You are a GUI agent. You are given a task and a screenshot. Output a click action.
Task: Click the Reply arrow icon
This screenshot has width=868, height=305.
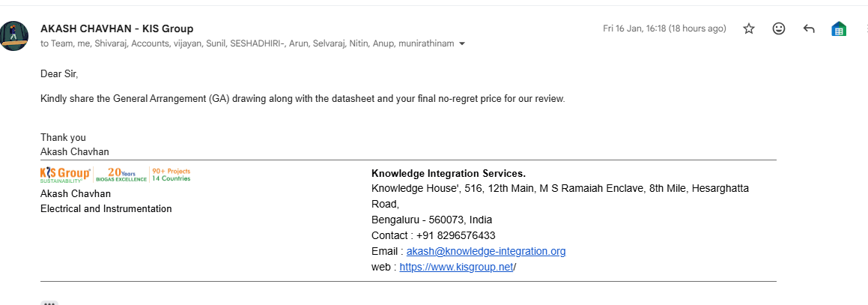(809, 28)
